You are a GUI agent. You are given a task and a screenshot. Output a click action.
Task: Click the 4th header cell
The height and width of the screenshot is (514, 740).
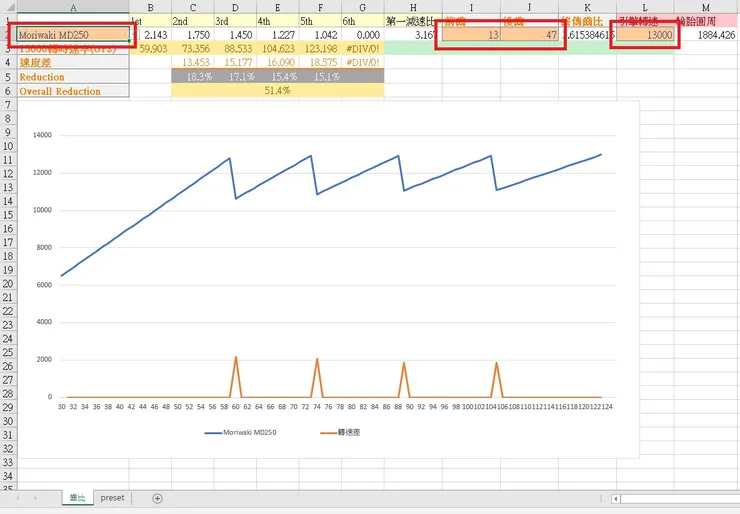click(x=278, y=21)
